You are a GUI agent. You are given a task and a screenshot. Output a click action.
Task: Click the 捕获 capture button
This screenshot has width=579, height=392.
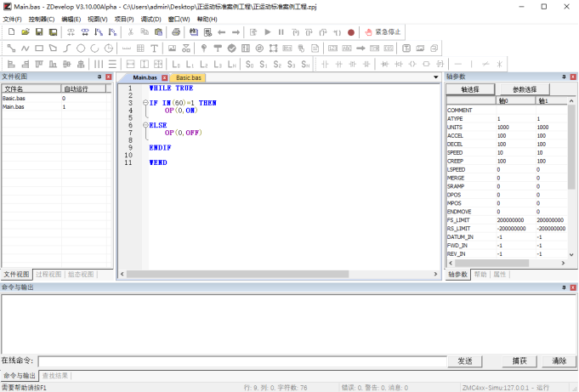pyautogui.click(x=519, y=361)
